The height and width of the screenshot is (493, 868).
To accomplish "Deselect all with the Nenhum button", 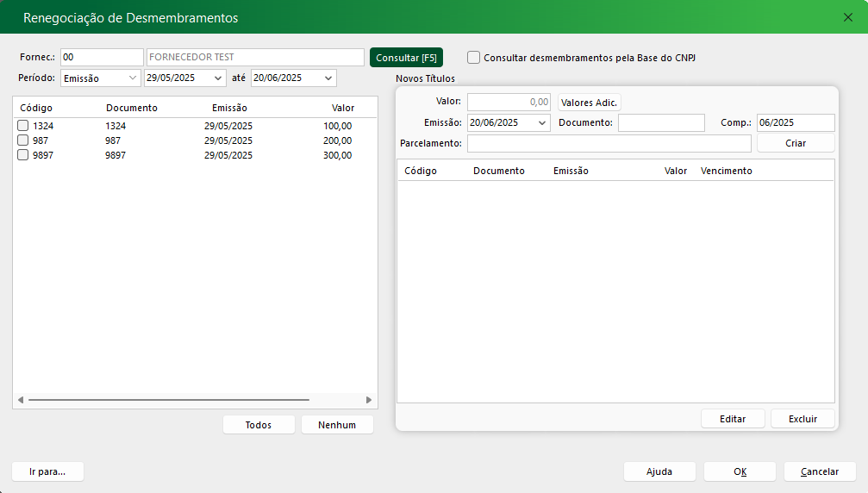I will 337,425.
